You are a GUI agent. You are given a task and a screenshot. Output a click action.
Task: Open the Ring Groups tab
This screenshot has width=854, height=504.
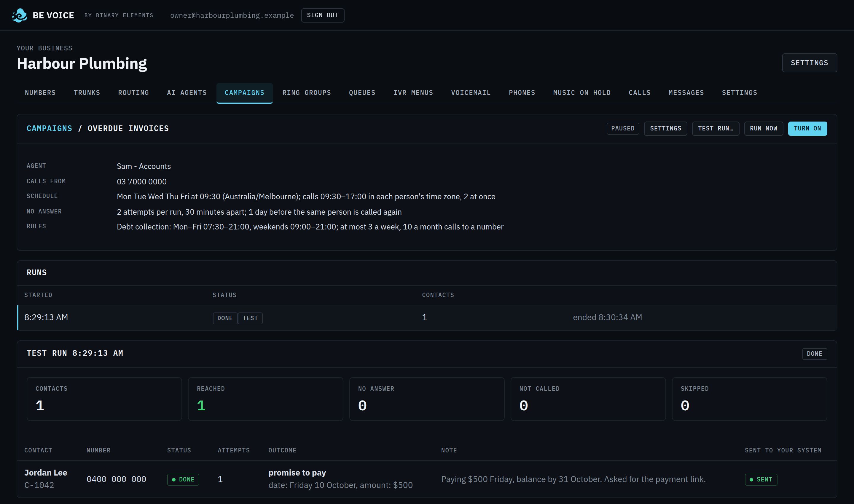click(x=306, y=93)
